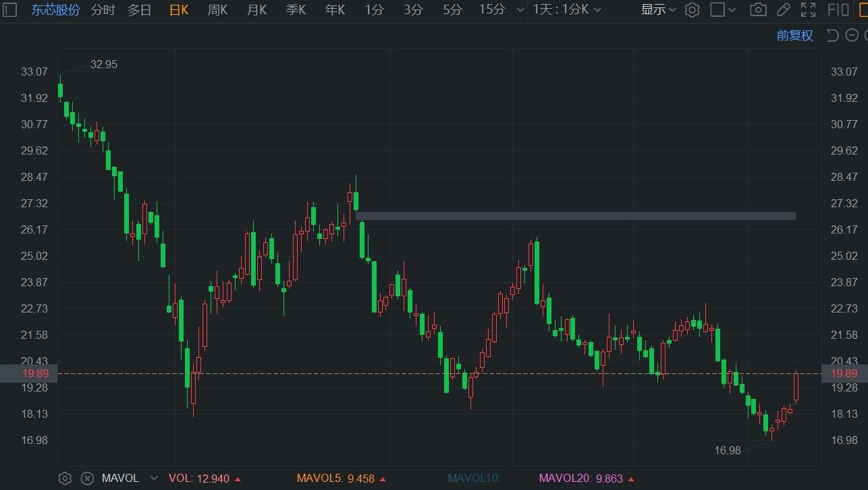Viewport: 868px width, 490px height.
Task: Open the F10 company info panel
Action: pyautogui.click(x=838, y=9)
